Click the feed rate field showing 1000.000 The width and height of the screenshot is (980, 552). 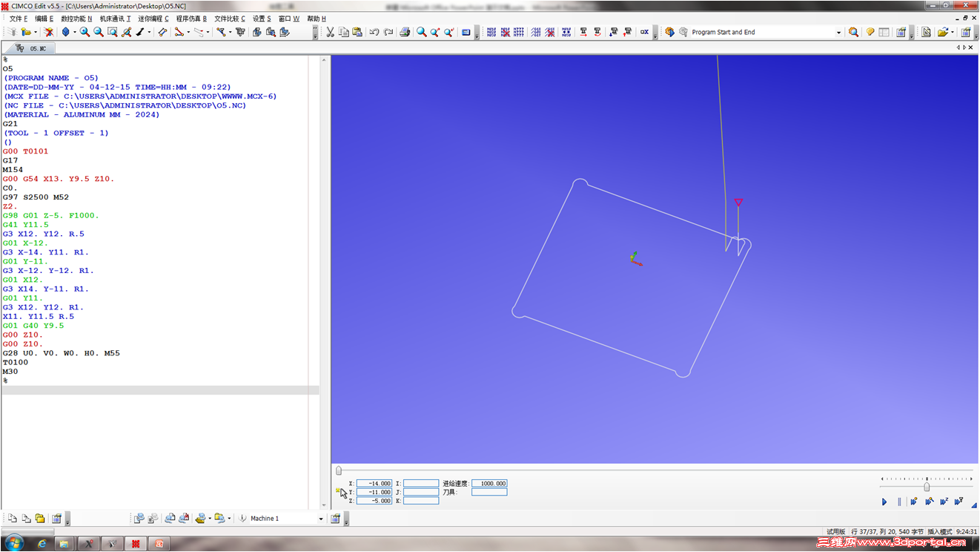click(x=489, y=483)
